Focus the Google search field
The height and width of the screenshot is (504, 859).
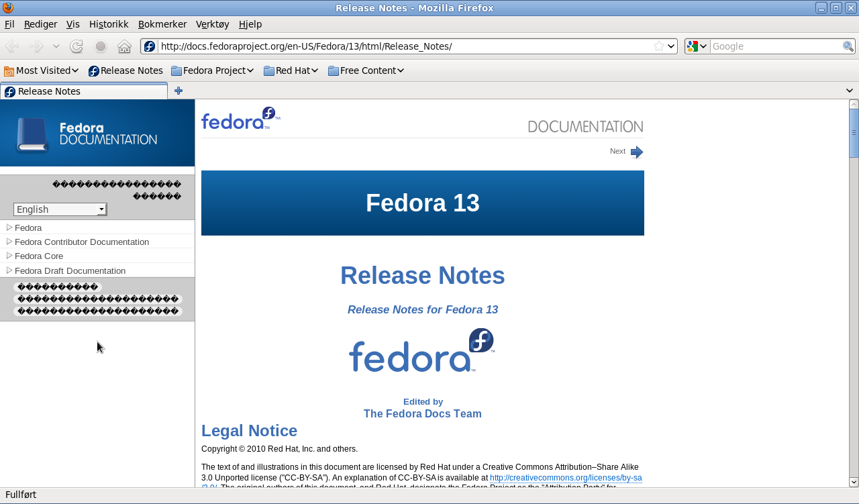(x=776, y=46)
